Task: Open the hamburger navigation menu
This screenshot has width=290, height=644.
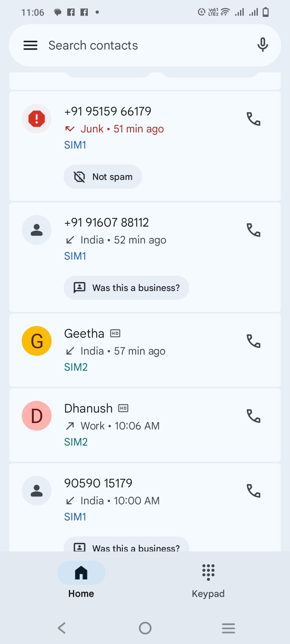Action: [x=31, y=45]
